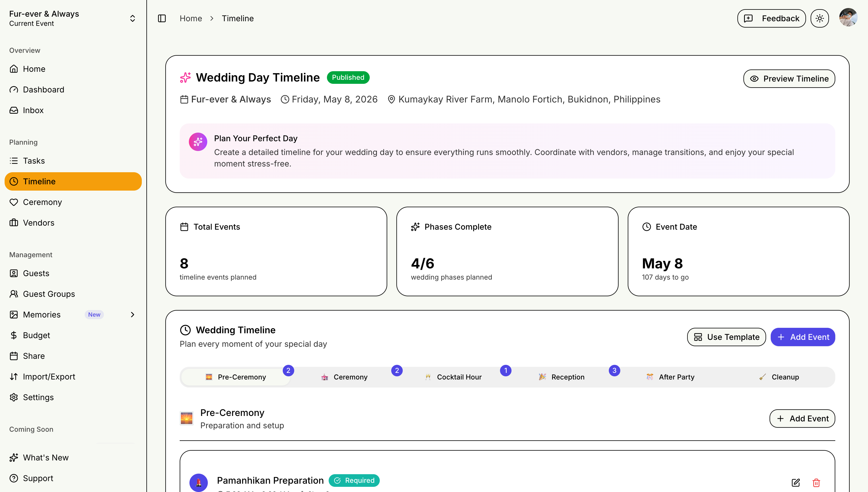This screenshot has height=492, width=868.
Task: Open the Feedback dialog
Action: pyautogui.click(x=771, y=18)
